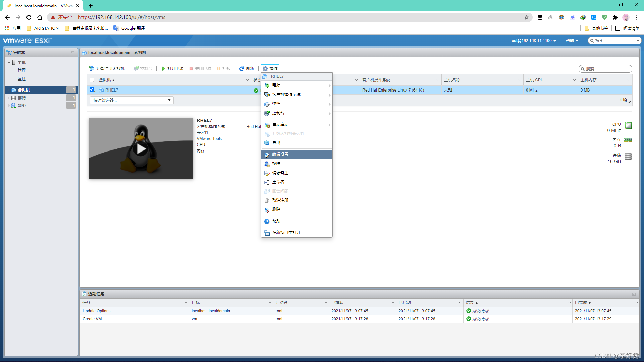
Task: Click the Networking navigator item
Action: [22, 106]
